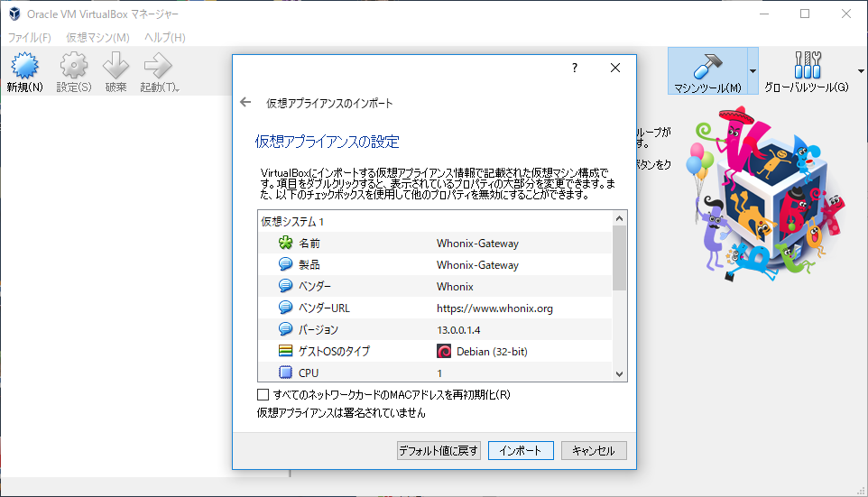This screenshot has width=868, height=497.
Task: Click the ベンダー property label
Action: [x=314, y=286]
